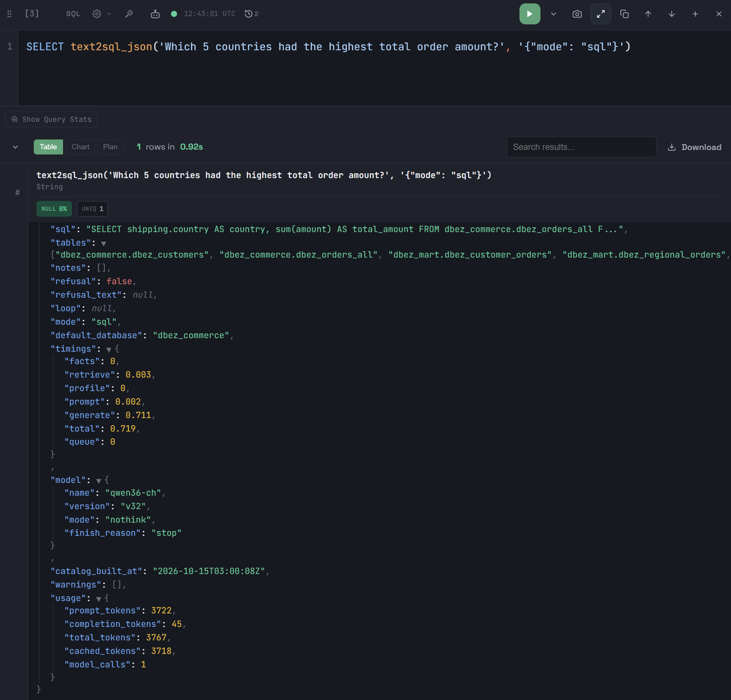Switch to the Table tab

tap(48, 147)
